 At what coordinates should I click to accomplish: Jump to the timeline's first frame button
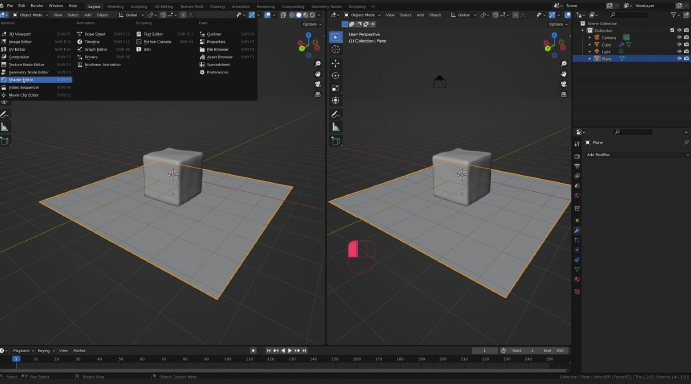pyautogui.click(x=268, y=350)
